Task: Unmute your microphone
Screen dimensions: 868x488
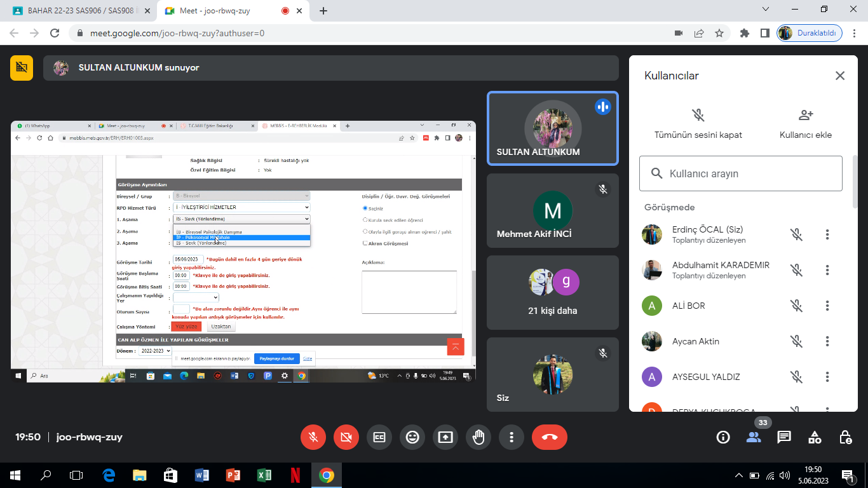Action: click(313, 437)
